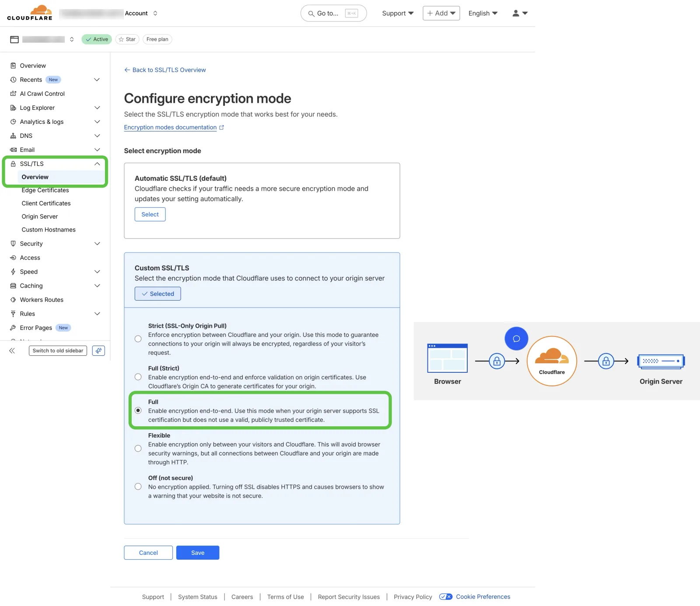Click the Security shield icon

13,244
